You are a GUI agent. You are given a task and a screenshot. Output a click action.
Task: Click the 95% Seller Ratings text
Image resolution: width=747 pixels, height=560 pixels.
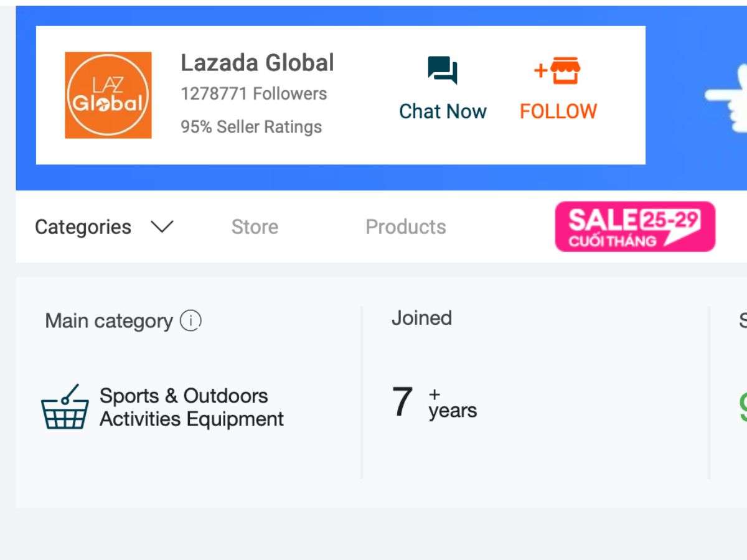point(251,127)
